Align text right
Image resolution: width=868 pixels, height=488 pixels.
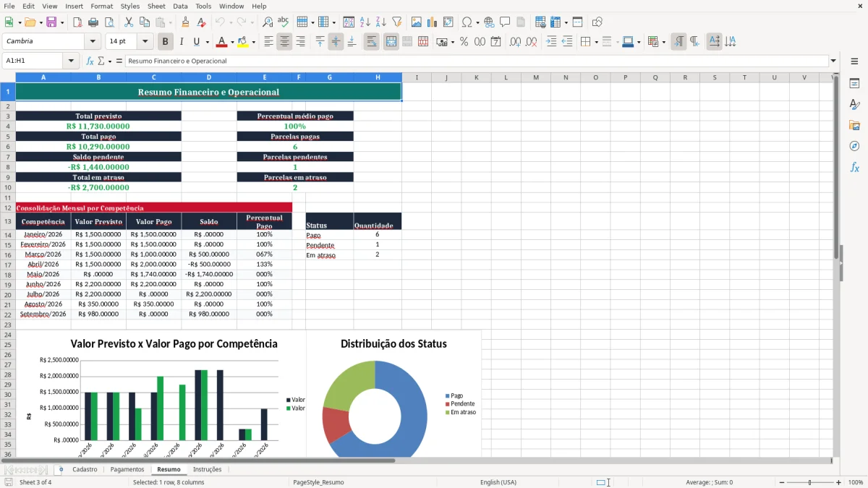click(x=300, y=42)
